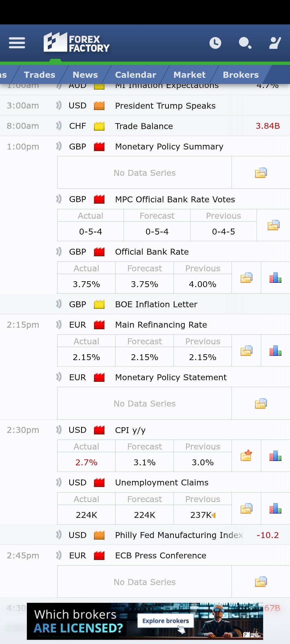This screenshot has height=644, width=290.
Task: Tap the red impact marker for CPI y/y
Action: (99, 430)
